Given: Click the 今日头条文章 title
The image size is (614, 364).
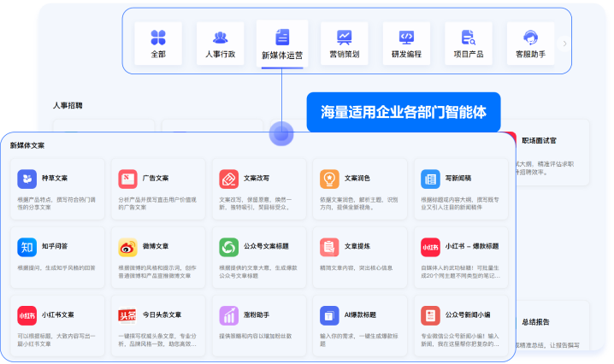Looking at the screenshot, I should click(162, 314).
